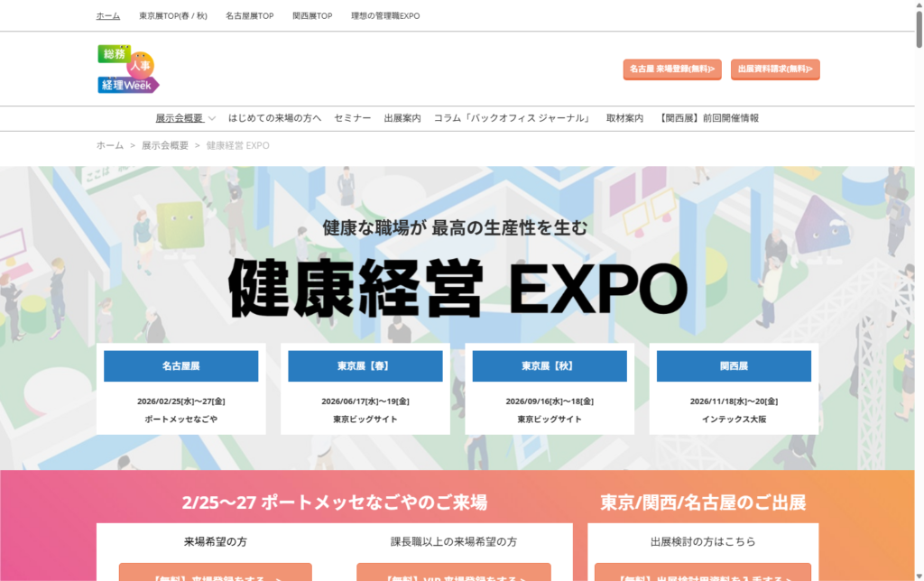Viewport: 924px width, 581px height.
Task: Open the ホーム link in top bar
Action: coord(108,16)
